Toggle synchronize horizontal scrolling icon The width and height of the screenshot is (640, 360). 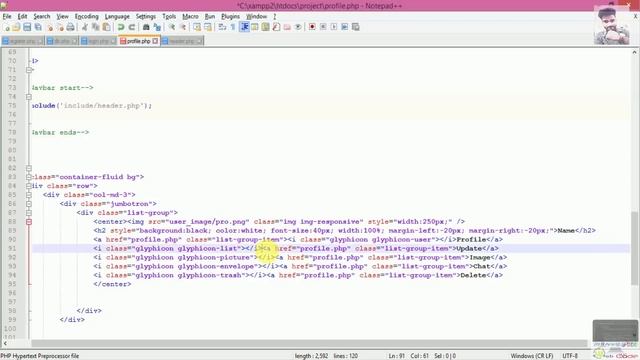(x=208, y=27)
